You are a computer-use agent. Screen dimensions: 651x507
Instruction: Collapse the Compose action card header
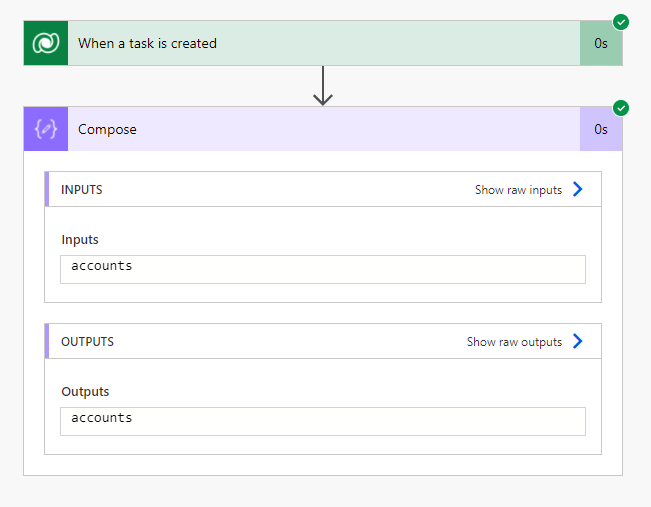[320, 129]
